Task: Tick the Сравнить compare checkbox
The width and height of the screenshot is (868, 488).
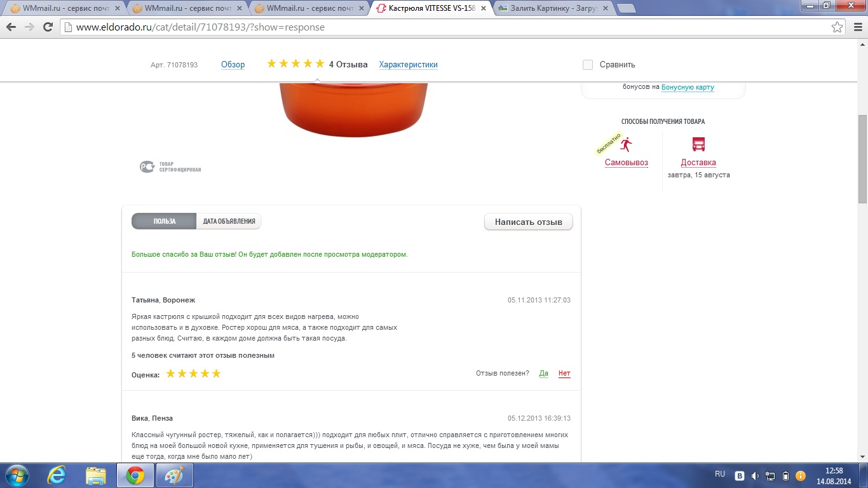Action: (588, 65)
